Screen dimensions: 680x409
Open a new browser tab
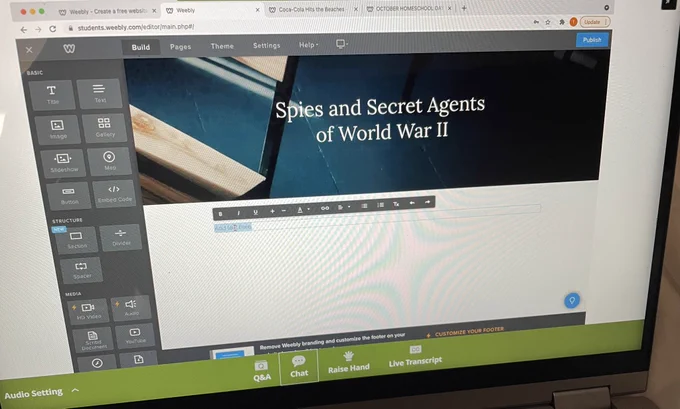pos(464,8)
